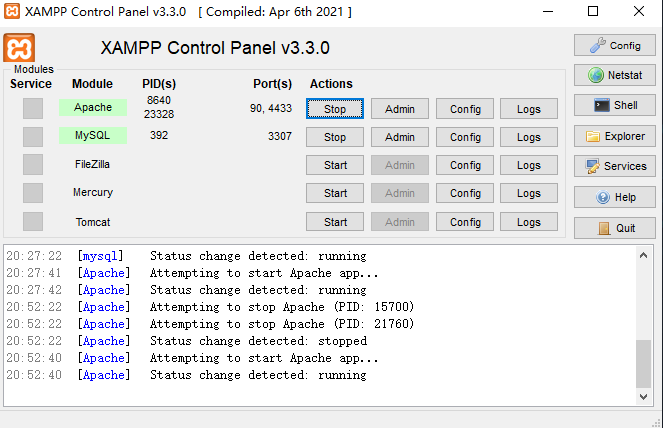663x428 pixels.
Task: Click the Tomcat module label
Action: 93,222
